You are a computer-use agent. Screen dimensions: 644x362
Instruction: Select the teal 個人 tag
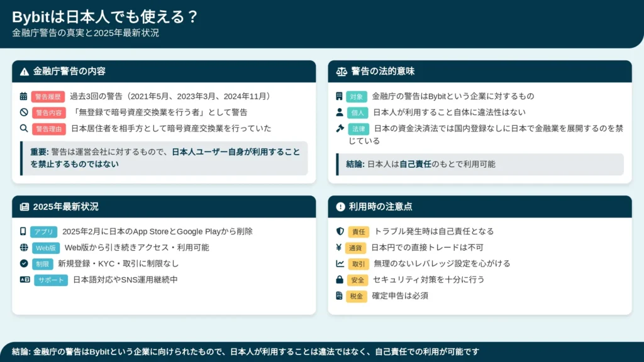[x=357, y=113]
